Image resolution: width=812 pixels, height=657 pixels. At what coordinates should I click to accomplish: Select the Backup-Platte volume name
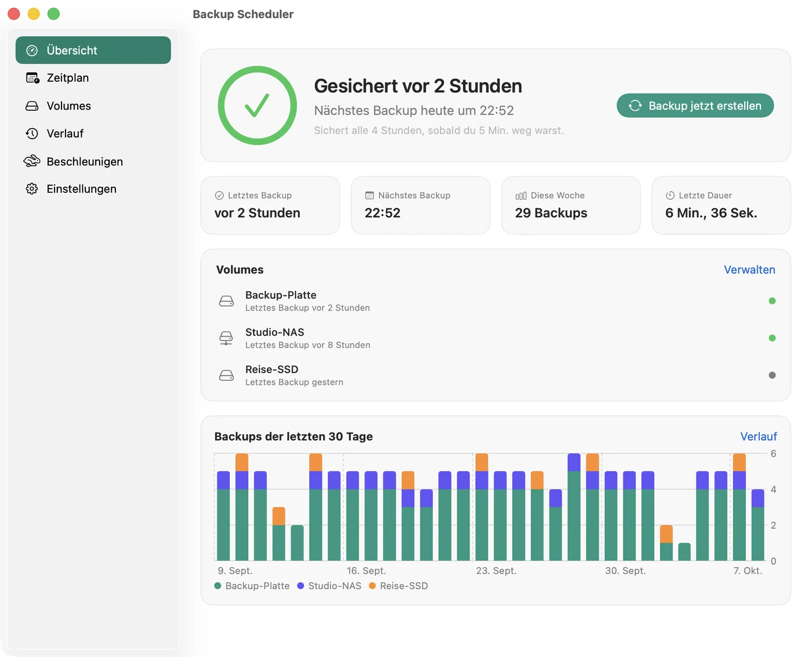point(281,295)
